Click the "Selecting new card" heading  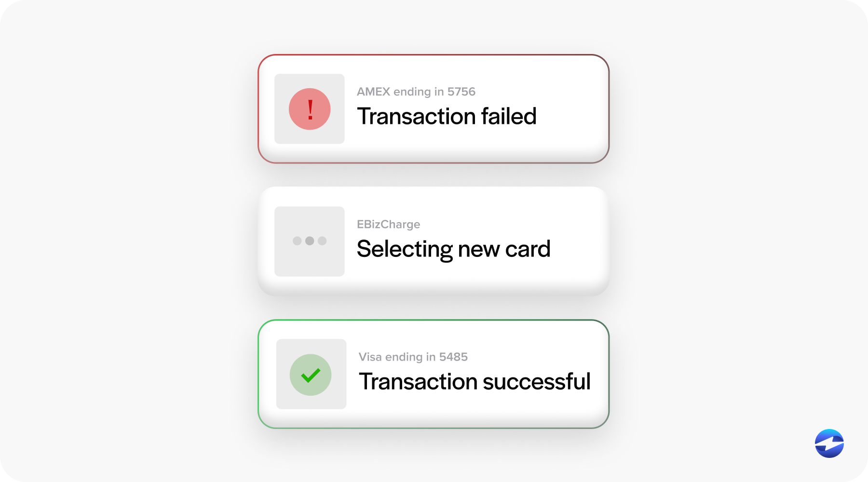click(453, 249)
